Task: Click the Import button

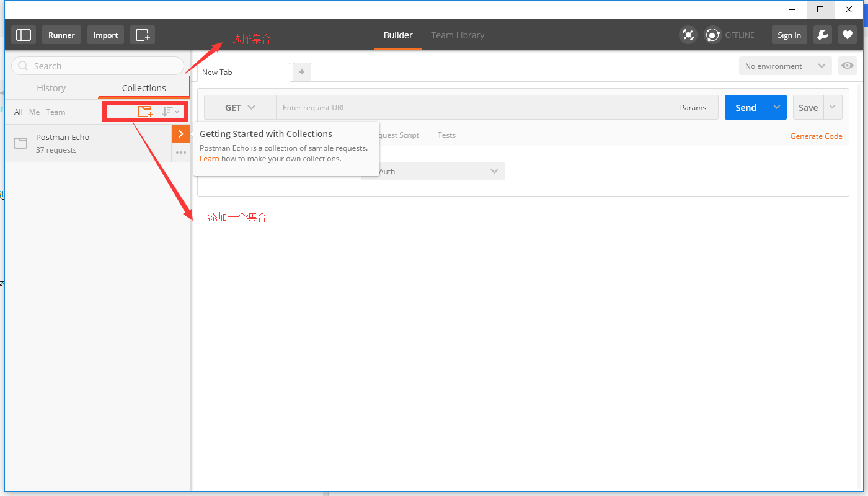Action: [105, 35]
